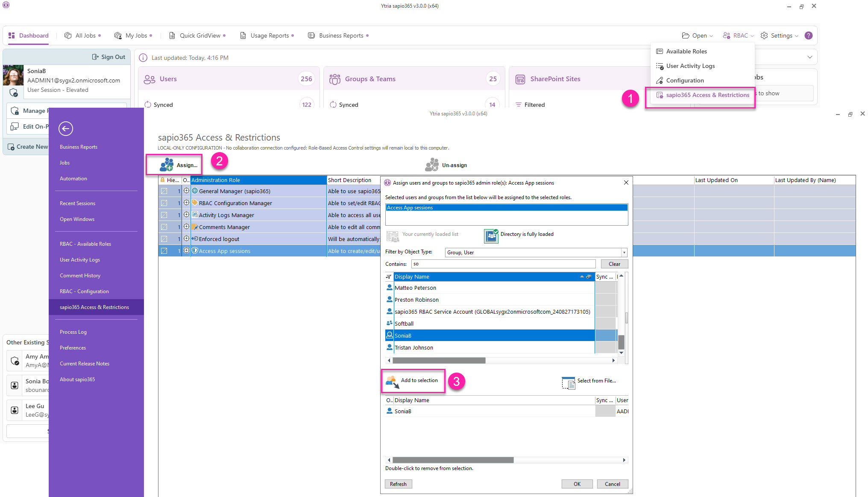The width and height of the screenshot is (868, 497).
Task: Toggle checkbox for Enforced logout row
Action: 164,239
